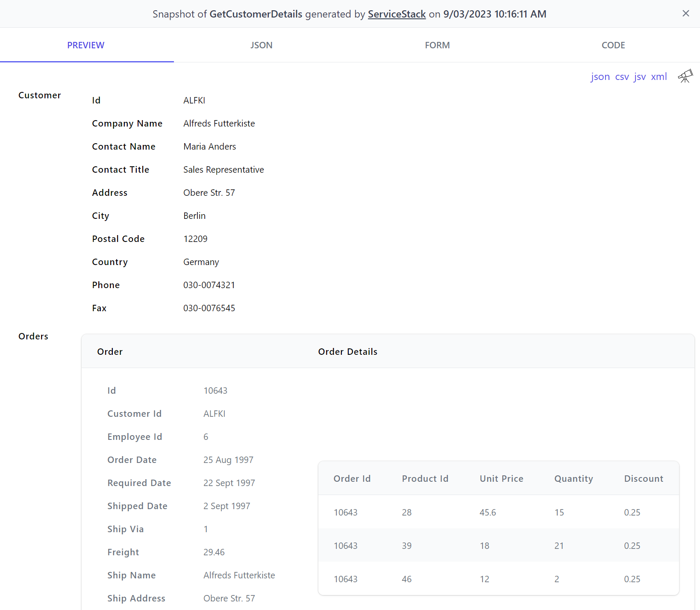700x610 pixels.
Task: Select the Sales Representative value
Action: 224,170
